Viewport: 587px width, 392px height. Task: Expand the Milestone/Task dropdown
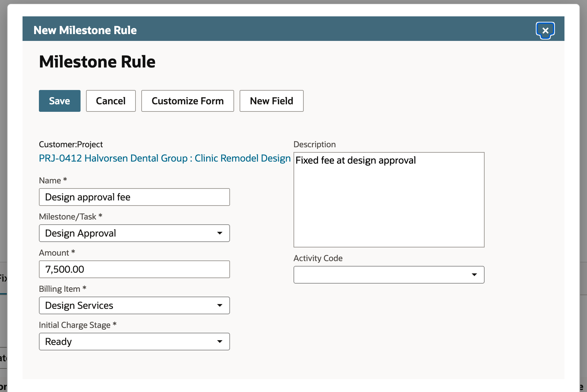click(134, 233)
